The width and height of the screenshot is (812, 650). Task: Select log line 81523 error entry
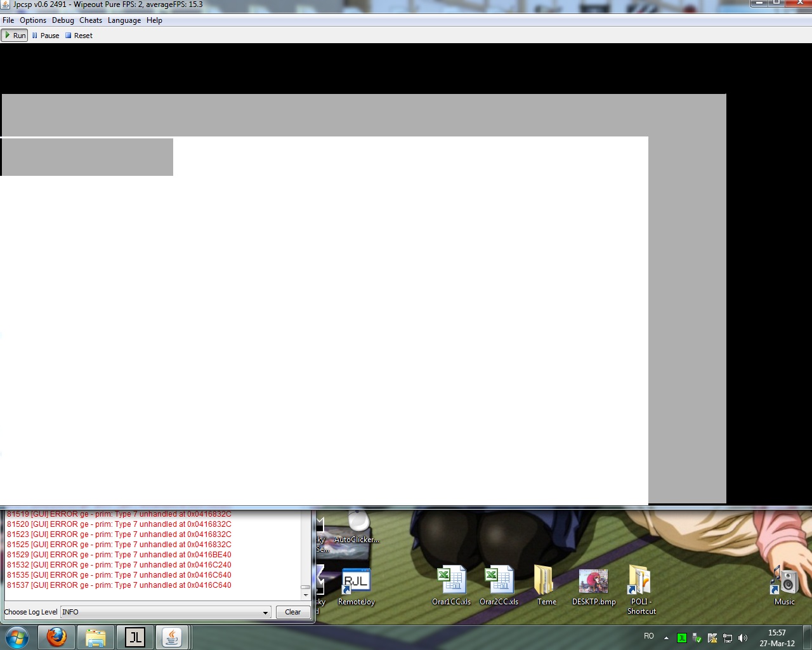(119, 534)
